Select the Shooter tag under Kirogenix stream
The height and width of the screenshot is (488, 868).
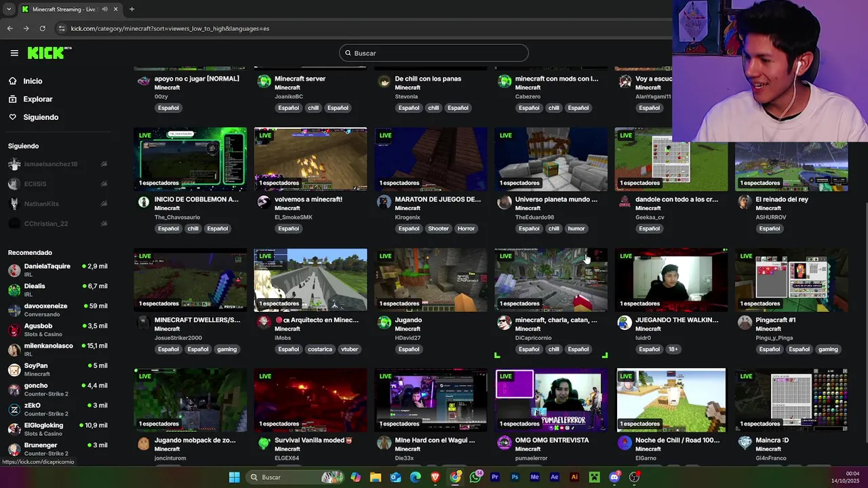(438, 228)
